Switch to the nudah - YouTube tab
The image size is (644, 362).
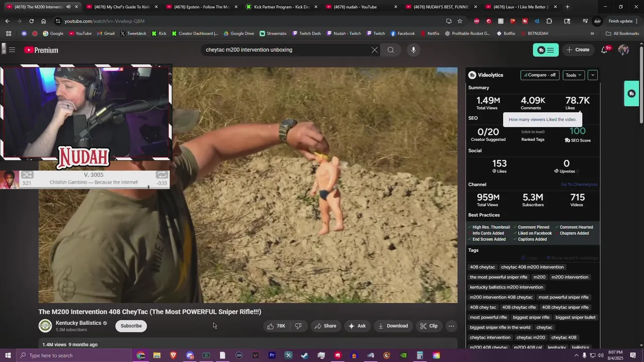pos(361,7)
